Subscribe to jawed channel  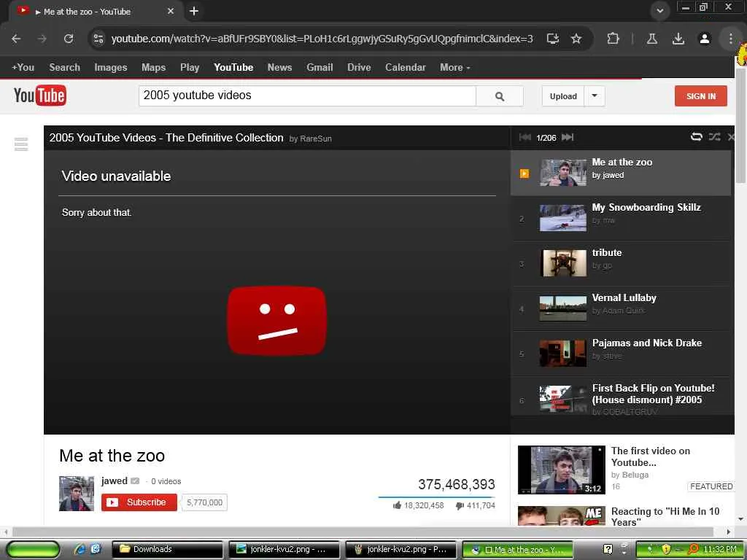[x=139, y=502]
